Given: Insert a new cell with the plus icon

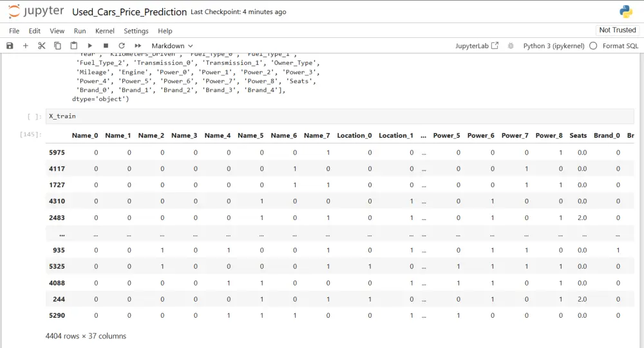Looking at the screenshot, I should [x=26, y=46].
